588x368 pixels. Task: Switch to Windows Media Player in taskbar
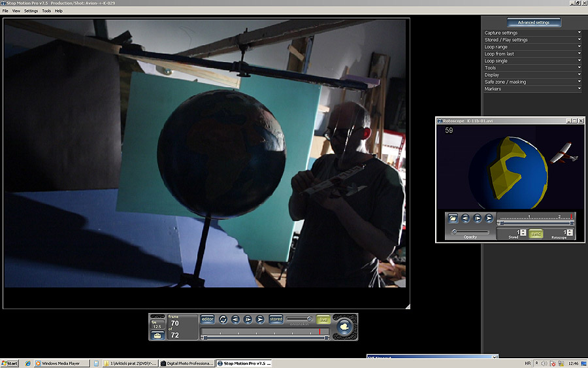[62, 363]
